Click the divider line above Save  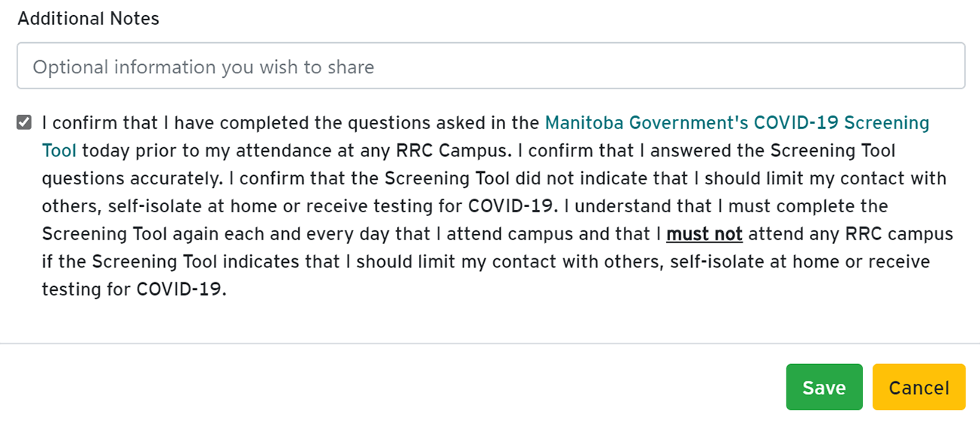pyautogui.click(x=490, y=344)
